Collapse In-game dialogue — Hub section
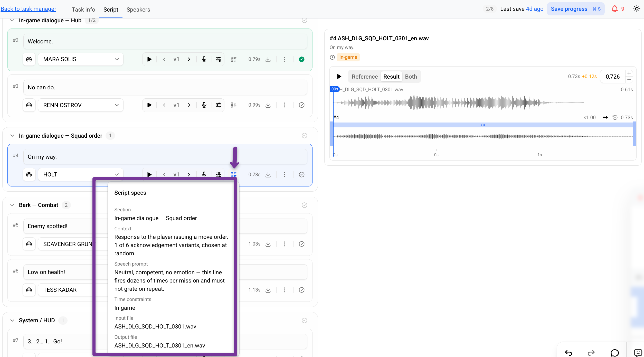Viewport: 644px width, 357px height. tap(12, 20)
